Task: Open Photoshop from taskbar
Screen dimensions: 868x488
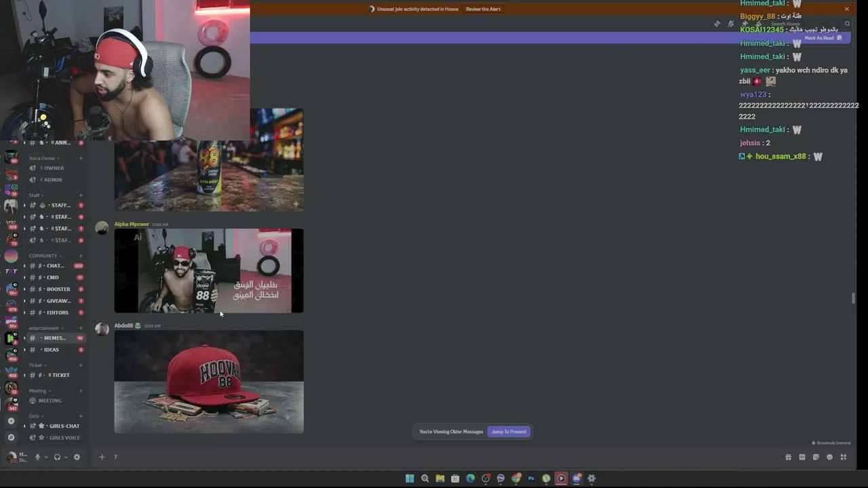Action: (531, 479)
